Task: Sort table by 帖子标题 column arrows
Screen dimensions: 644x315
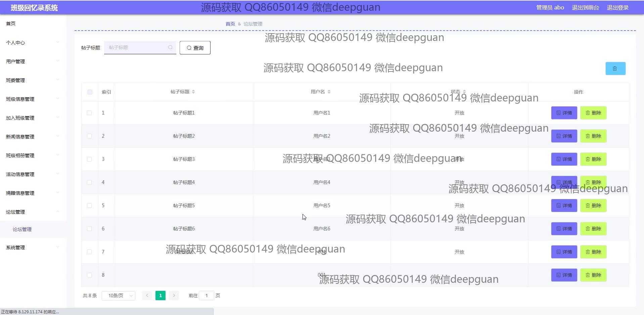Action: 193,92
